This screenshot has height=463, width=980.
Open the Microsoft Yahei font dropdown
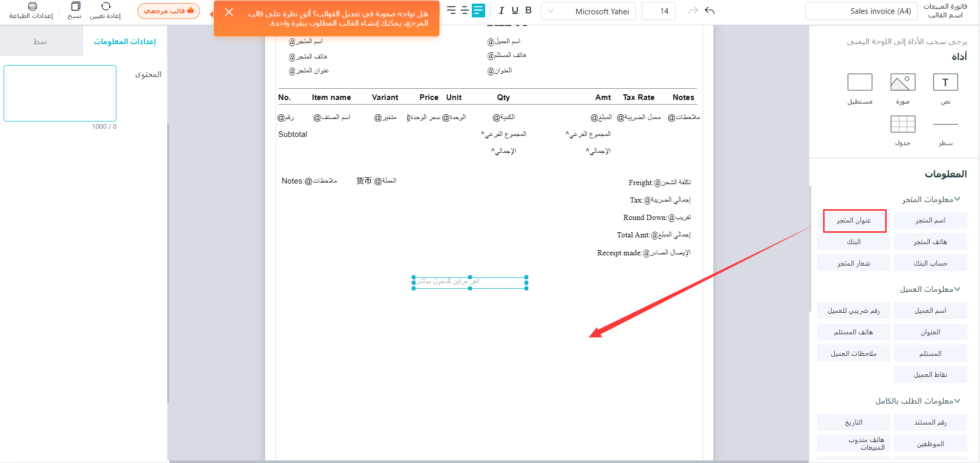(x=588, y=11)
